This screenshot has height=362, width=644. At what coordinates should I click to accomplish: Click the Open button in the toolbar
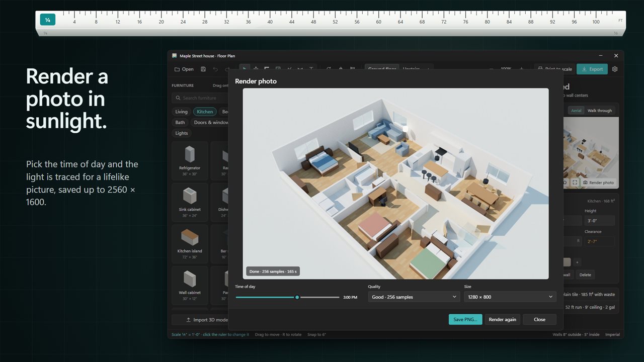(x=184, y=69)
